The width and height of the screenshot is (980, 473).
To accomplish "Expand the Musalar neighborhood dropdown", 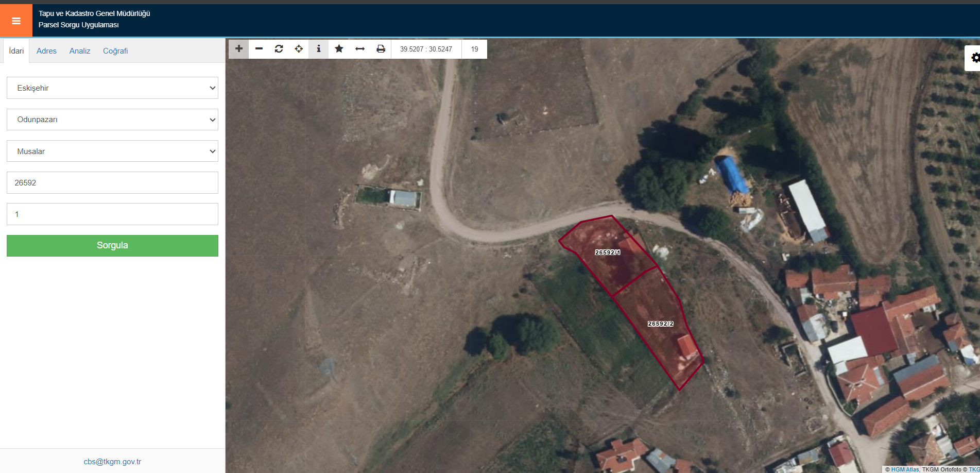I will [x=112, y=151].
